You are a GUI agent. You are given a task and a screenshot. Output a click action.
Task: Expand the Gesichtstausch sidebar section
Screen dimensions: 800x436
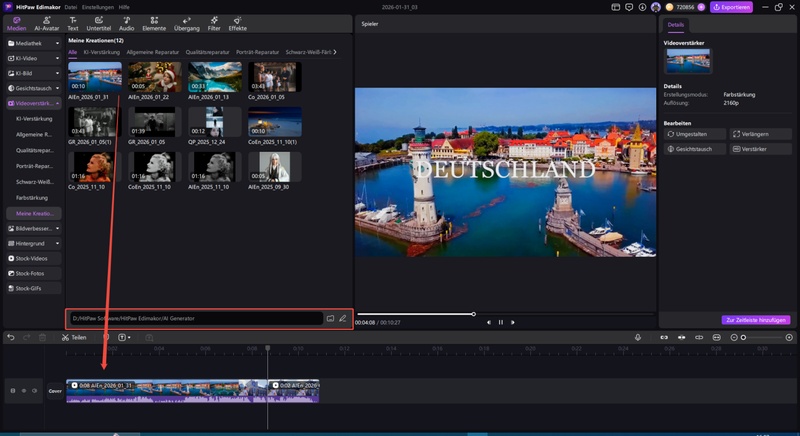point(34,88)
